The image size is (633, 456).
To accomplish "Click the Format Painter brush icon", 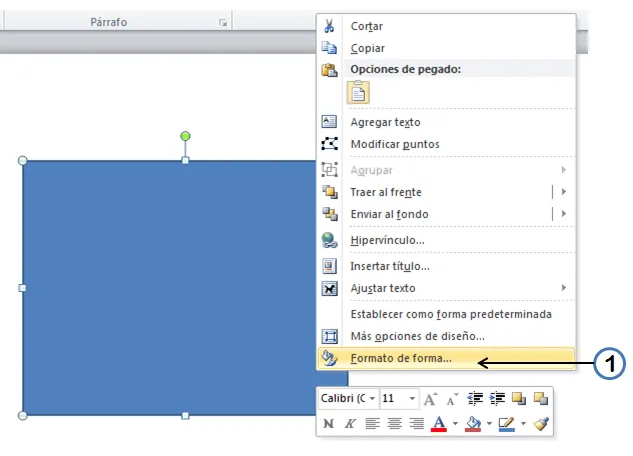I will click(x=541, y=423).
